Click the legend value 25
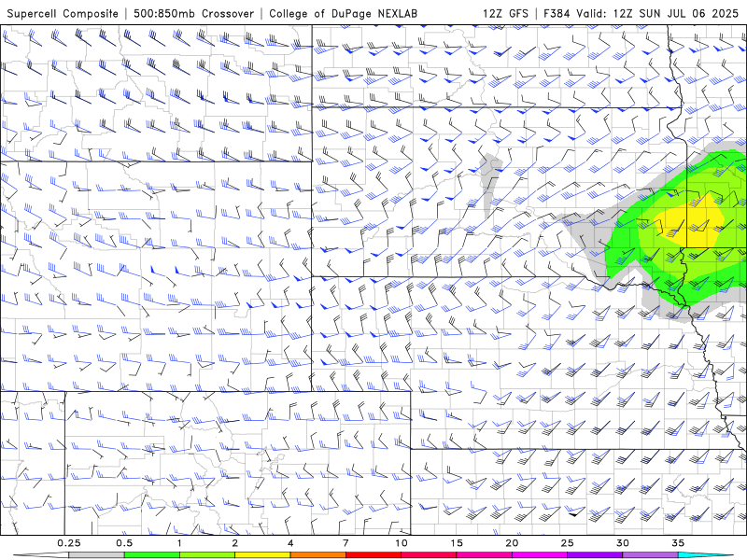Image resolution: width=747 pixels, height=560 pixels. coord(568,543)
